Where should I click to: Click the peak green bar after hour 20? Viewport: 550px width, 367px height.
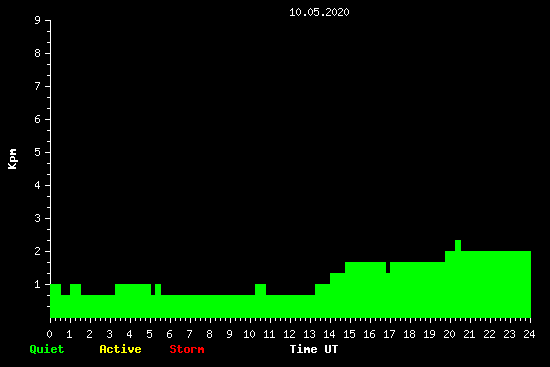pyautogui.click(x=458, y=246)
